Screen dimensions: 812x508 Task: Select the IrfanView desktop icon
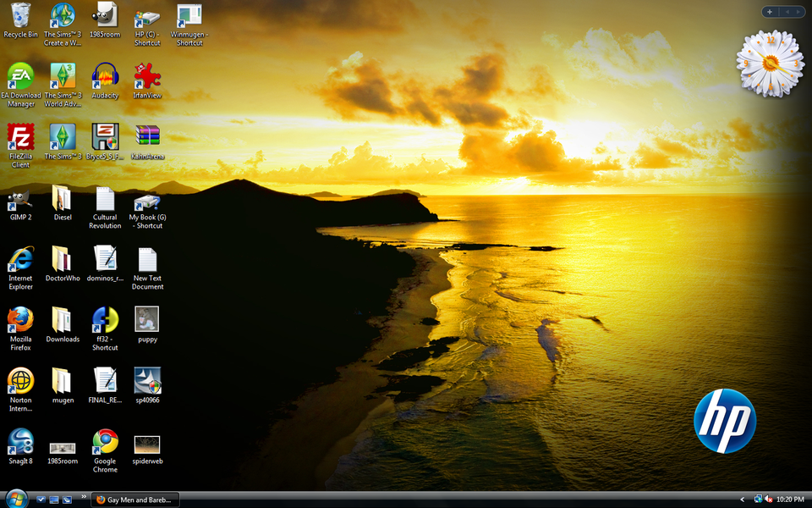coord(147,76)
